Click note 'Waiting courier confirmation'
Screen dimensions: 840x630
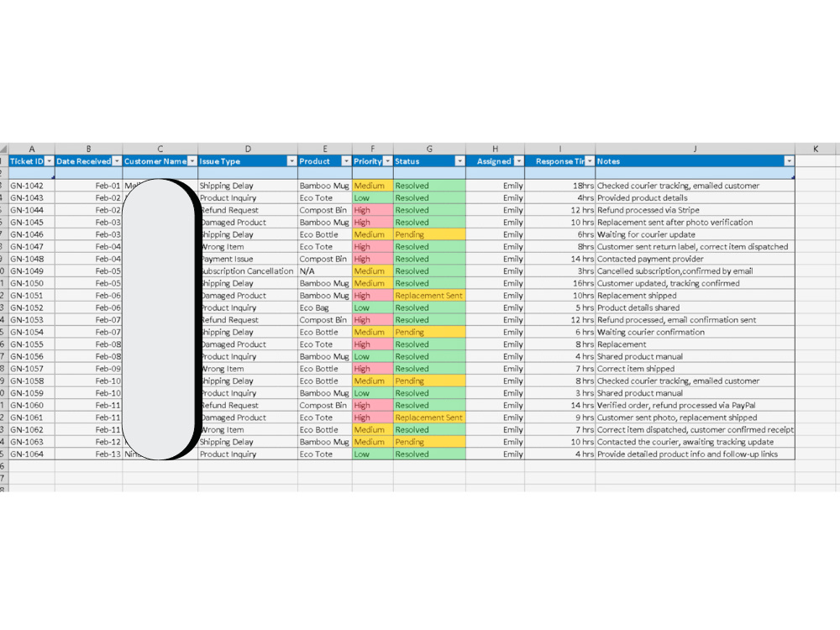click(x=651, y=332)
